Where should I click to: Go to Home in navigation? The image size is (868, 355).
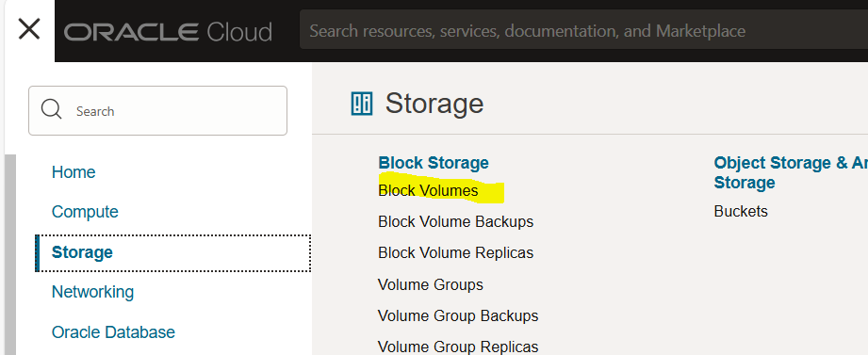click(x=74, y=172)
